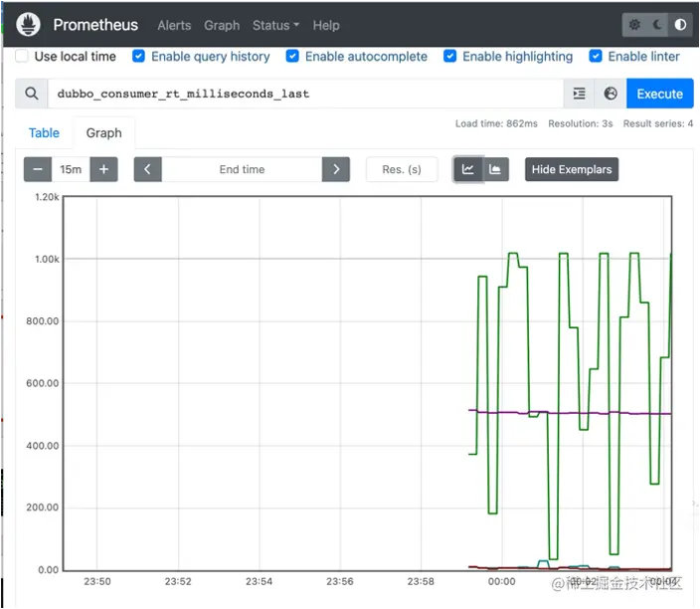The height and width of the screenshot is (609, 700).
Task: Open the Prometheus home link
Action: point(95,25)
